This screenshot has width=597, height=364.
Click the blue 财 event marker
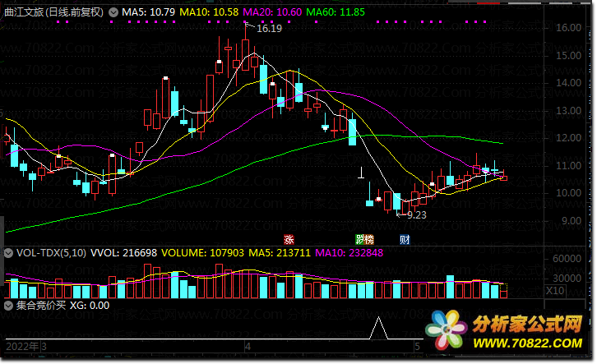point(405,240)
